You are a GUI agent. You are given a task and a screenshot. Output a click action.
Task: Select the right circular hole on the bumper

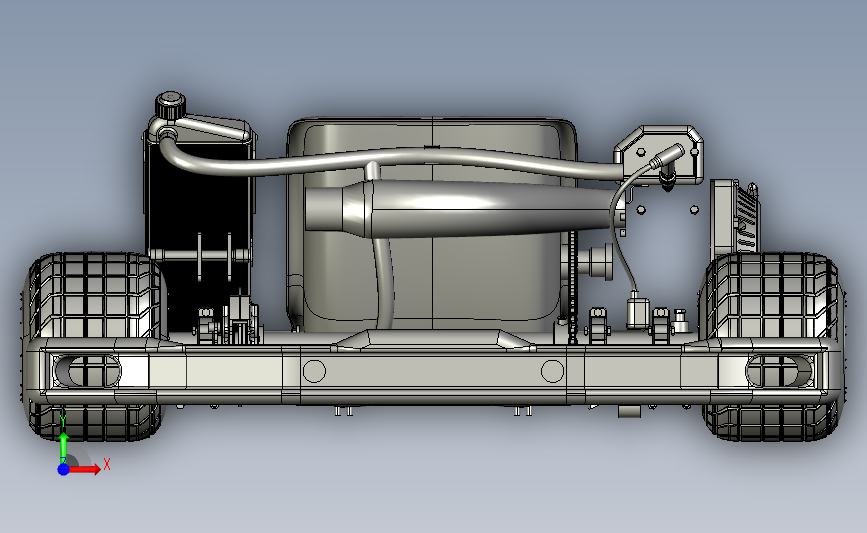coord(552,371)
